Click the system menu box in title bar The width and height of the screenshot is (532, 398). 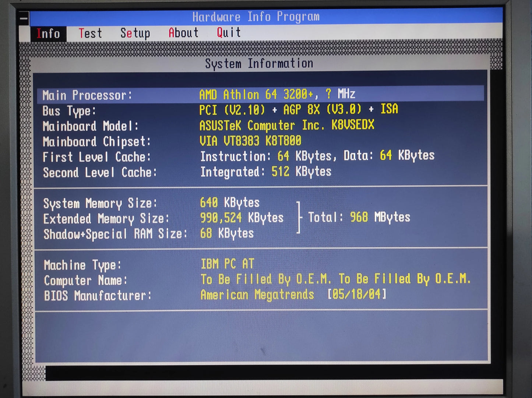[x=24, y=18]
